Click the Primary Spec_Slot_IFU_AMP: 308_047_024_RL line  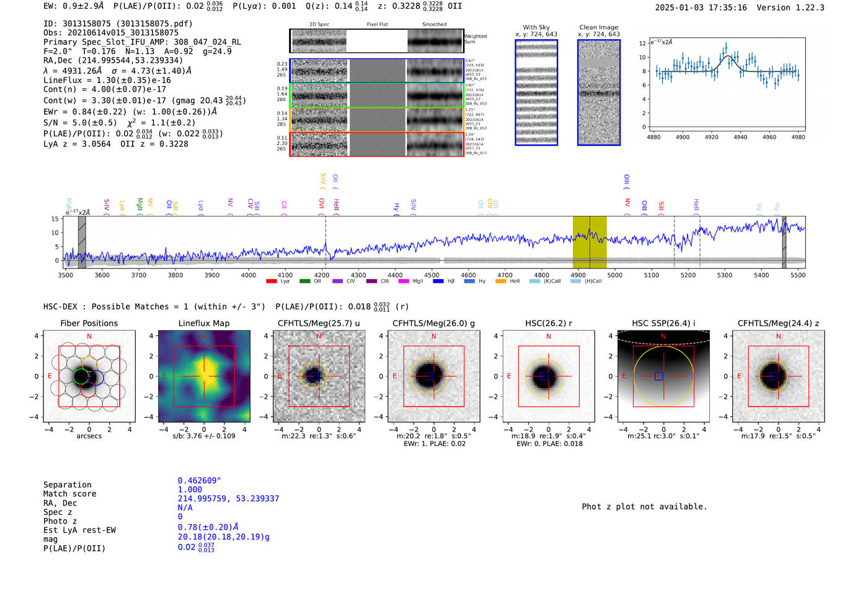click(x=143, y=42)
